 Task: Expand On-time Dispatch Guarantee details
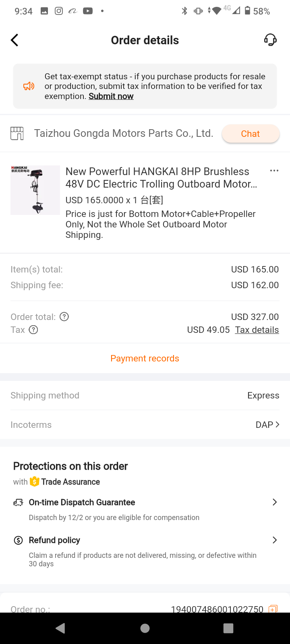tap(274, 502)
